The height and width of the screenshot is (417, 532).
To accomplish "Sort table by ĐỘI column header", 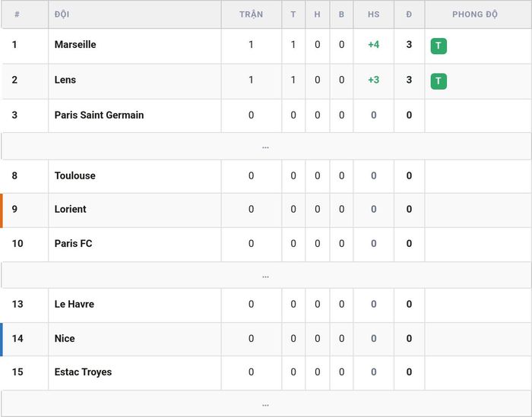I will [62, 14].
